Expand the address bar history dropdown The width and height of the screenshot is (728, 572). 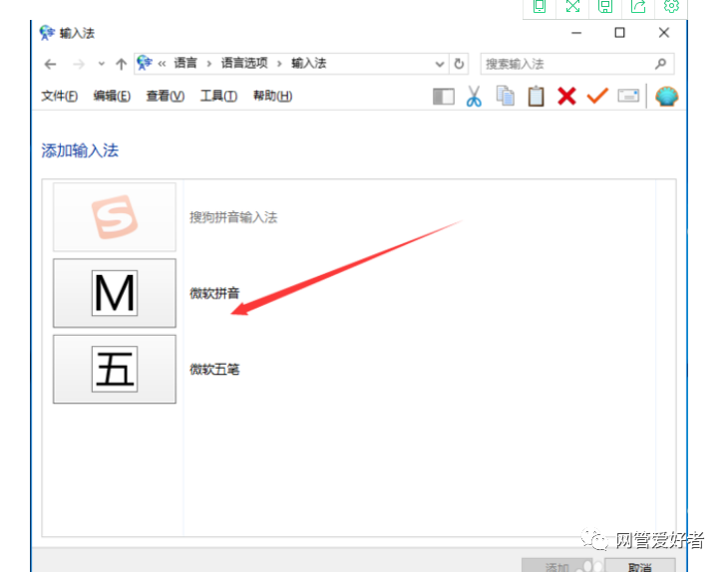pyautogui.click(x=439, y=64)
